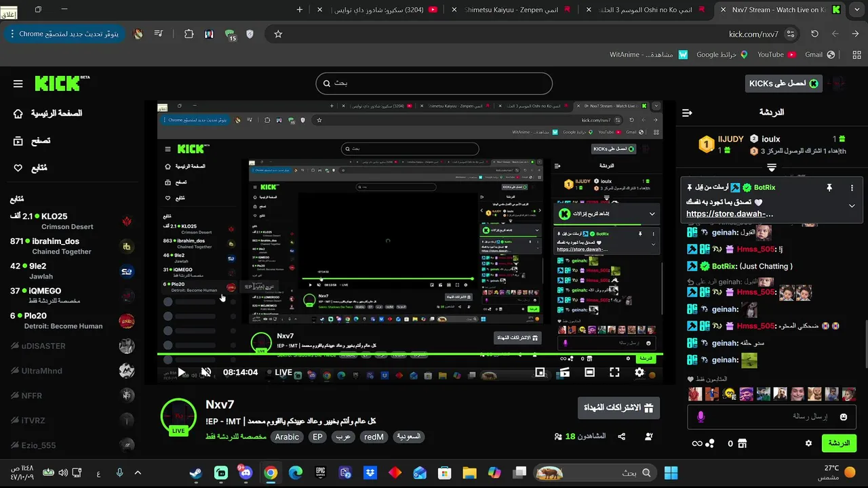Open Nxv7 streamer avatar
868x488 pixels.
click(178, 416)
